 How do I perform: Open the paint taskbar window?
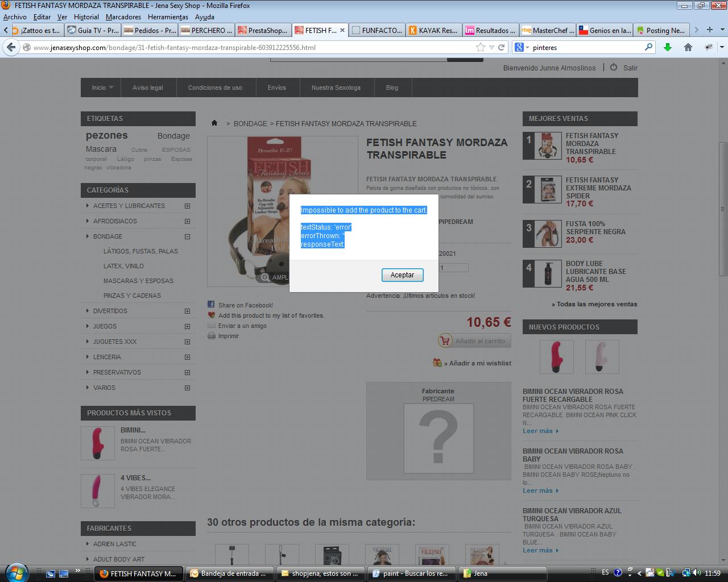[412, 573]
